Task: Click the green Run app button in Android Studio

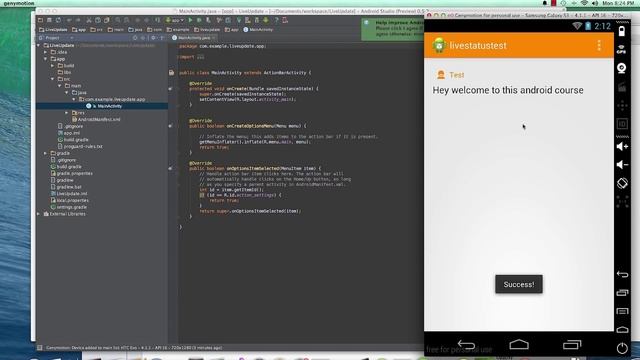Action: pyautogui.click(x=190, y=20)
